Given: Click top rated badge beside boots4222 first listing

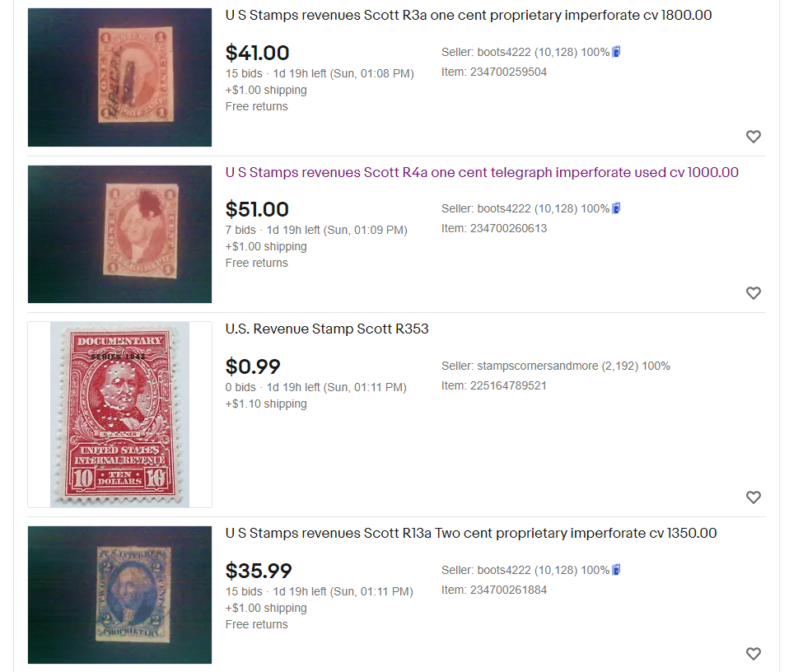Looking at the screenshot, I should (x=616, y=52).
